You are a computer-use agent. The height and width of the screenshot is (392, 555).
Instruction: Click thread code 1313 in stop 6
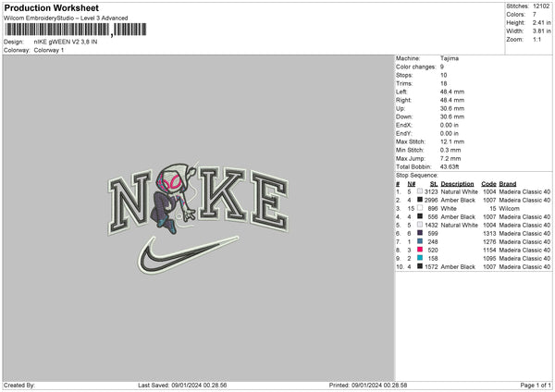490,234
